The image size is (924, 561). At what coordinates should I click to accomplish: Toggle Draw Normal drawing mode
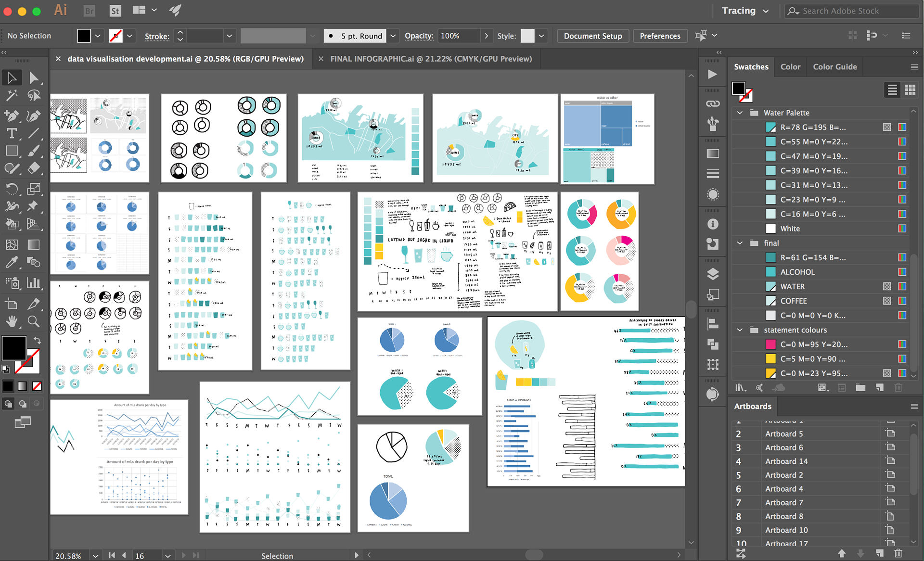pyautogui.click(x=8, y=404)
